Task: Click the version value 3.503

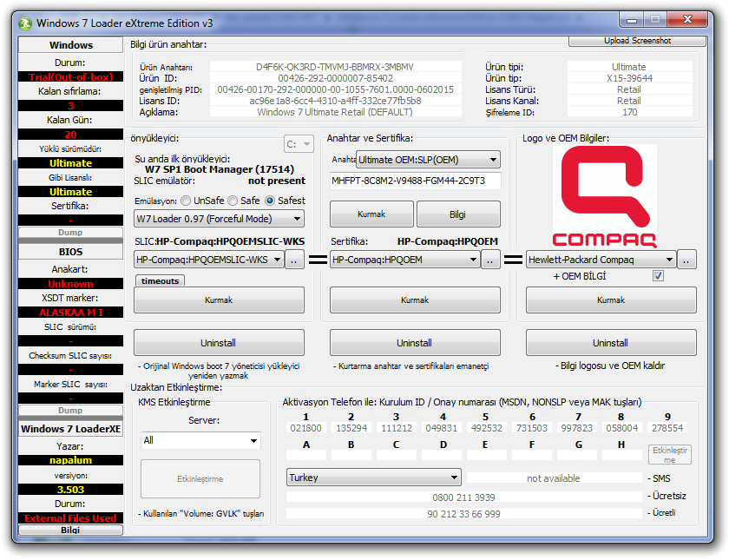Action: coord(70,490)
